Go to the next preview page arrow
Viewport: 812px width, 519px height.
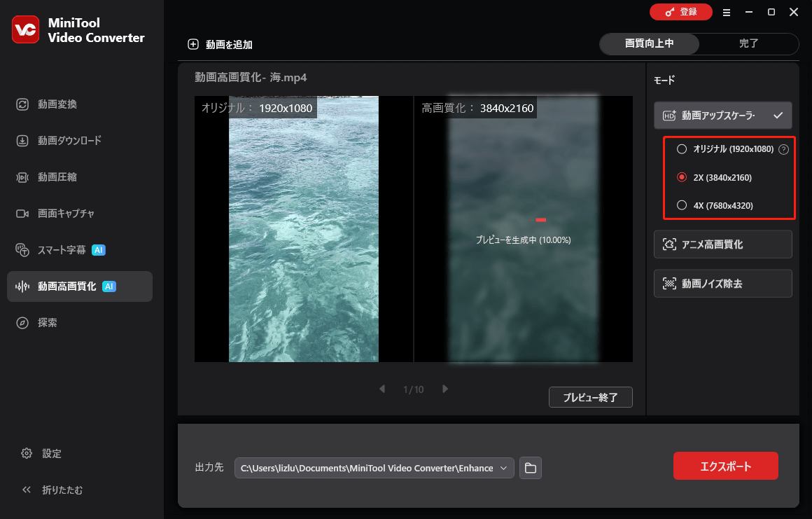pyautogui.click(x=445, y=389)
